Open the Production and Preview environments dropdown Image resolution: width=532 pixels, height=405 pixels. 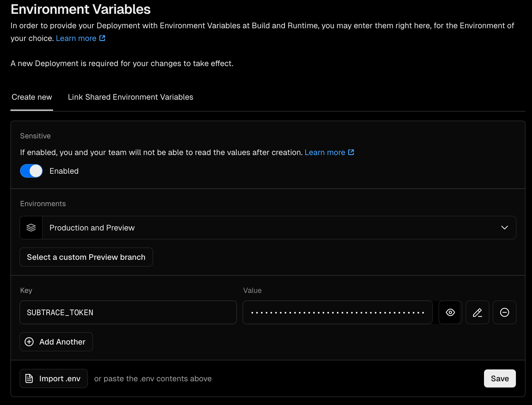click(268, 228)
